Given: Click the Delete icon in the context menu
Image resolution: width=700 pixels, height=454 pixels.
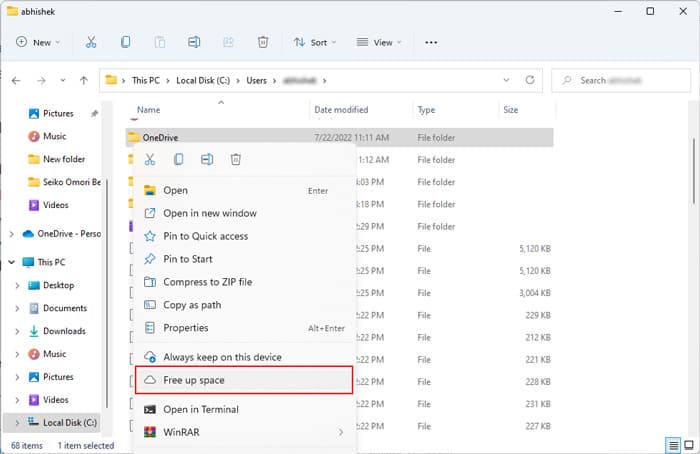Looking at the screenshot, I should tap(236, 159).
